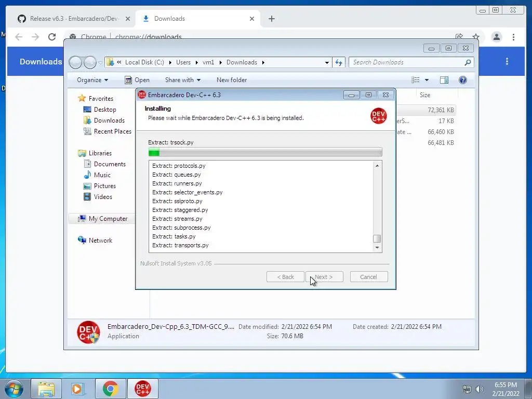Screen dimensions: 532x399
Task: Refresh the Explorer Downloads folder
Action: coord(339,62)
